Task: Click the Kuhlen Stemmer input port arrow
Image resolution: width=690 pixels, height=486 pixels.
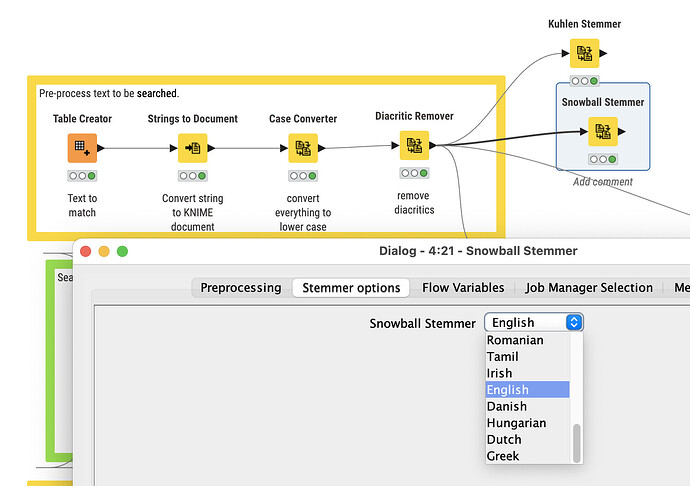Action: pyautogui.click(x=565, y=53)
